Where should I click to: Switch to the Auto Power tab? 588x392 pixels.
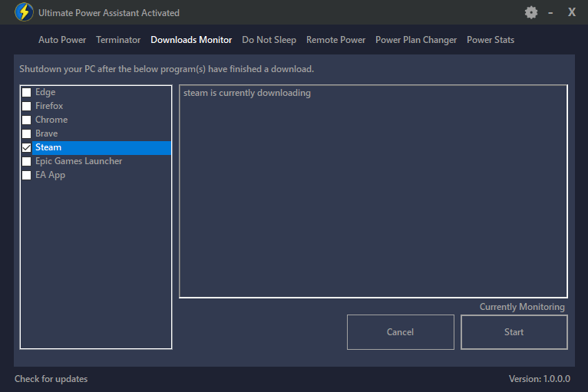click(x=62, y=40)
